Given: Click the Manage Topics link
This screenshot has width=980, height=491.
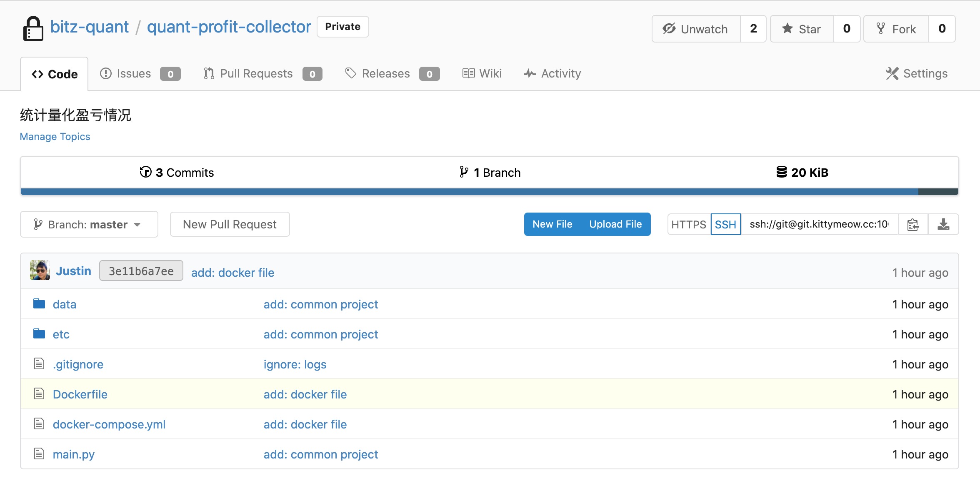Looking at the screenshot, I should (x=55, y=137).
